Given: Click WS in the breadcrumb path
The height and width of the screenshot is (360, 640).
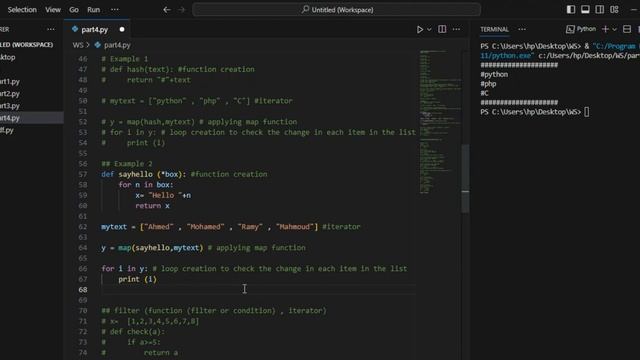Looking at the screenshot, I should click(78, 45).
